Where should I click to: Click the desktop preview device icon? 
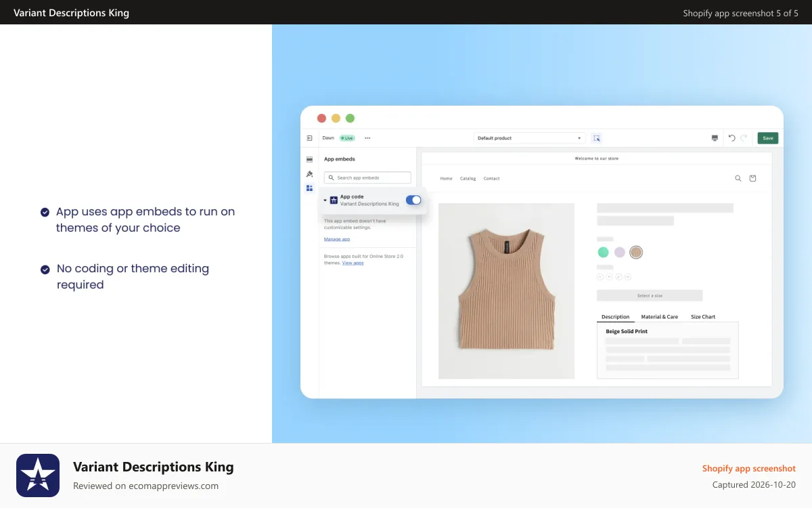[x=715, y=138]
